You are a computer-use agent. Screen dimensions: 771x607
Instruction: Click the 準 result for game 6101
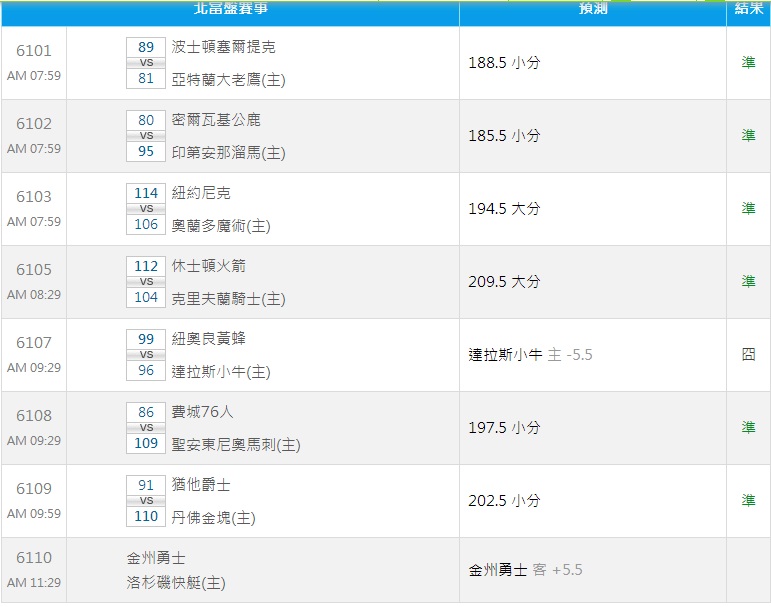pos(748,62)
